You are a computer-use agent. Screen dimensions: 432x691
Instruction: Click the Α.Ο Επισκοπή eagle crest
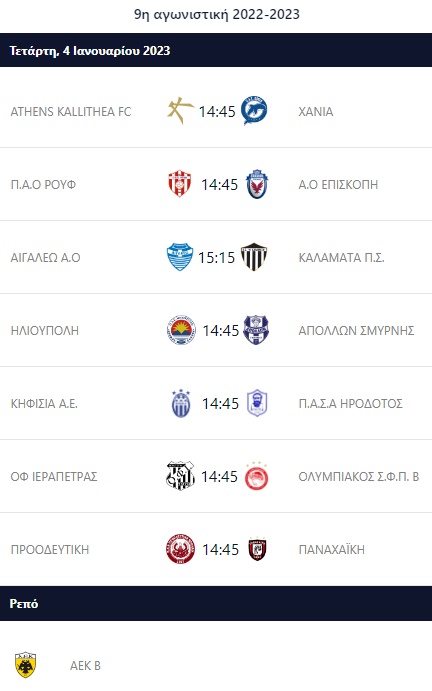pyautogui.click(x=257, y=183)
